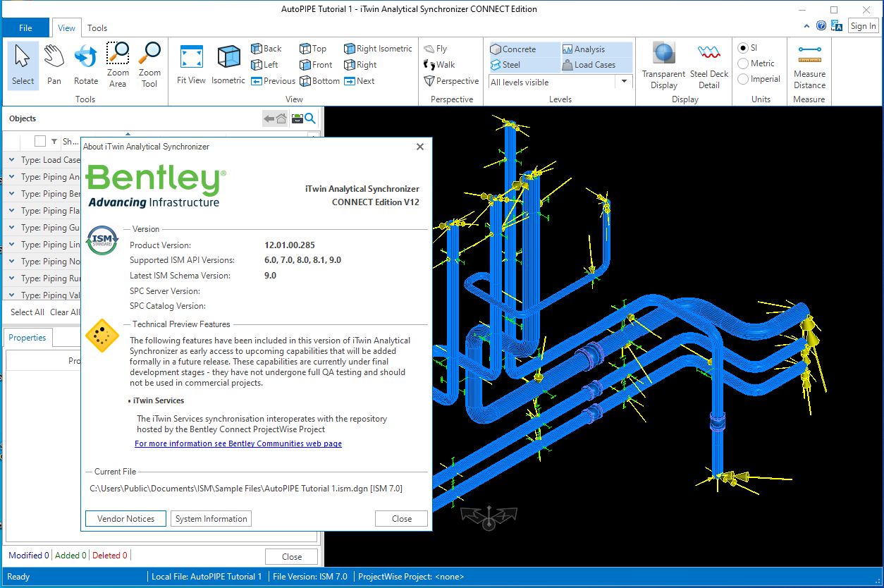884x588 pixels.
Task: Activate the Zoom Area tool
Action: point(118,65)
